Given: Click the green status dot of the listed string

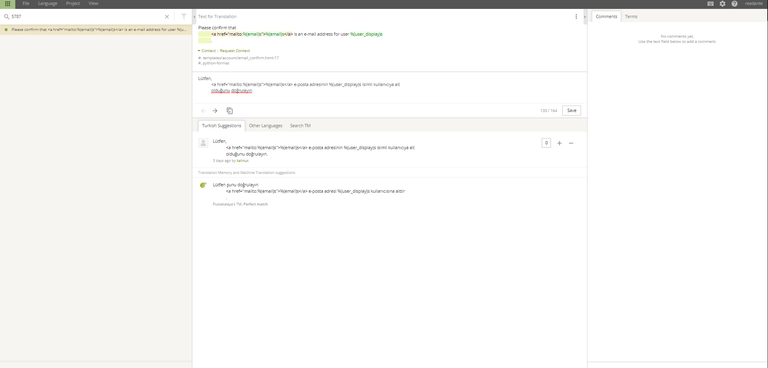Looking at the screenshot, I should point(6,29).
